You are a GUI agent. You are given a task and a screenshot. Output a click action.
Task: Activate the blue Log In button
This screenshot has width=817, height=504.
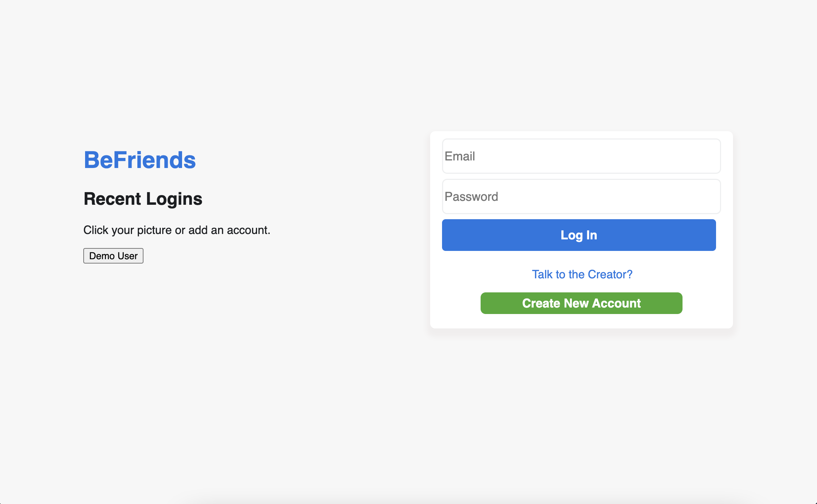(579, 235)
